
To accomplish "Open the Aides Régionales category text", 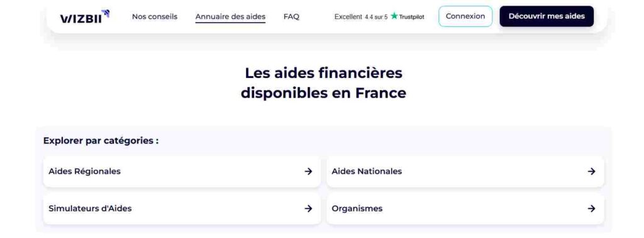I will 85,171.
